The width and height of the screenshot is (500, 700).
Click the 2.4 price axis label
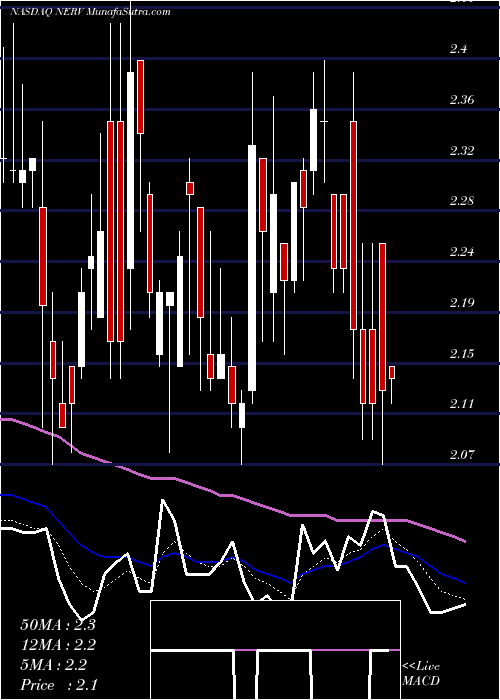[x=458, y=48]
